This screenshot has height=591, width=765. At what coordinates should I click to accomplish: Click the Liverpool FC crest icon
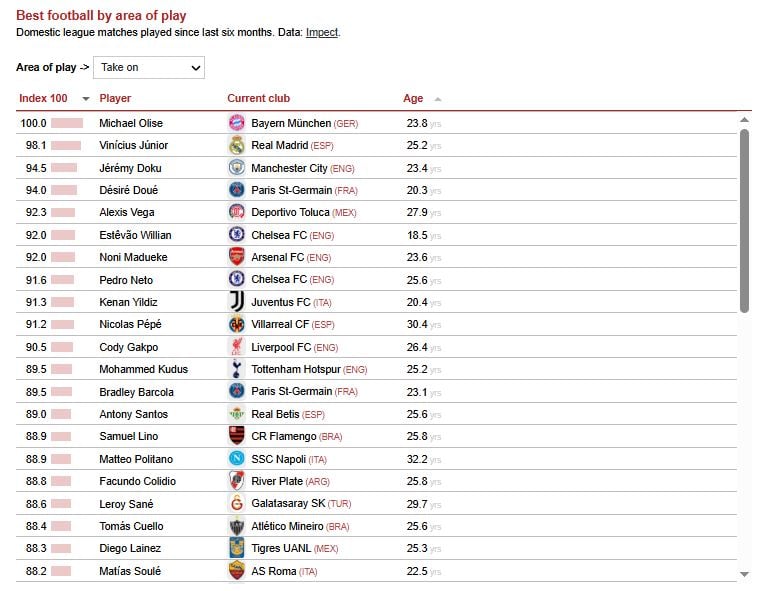(237, 347)
